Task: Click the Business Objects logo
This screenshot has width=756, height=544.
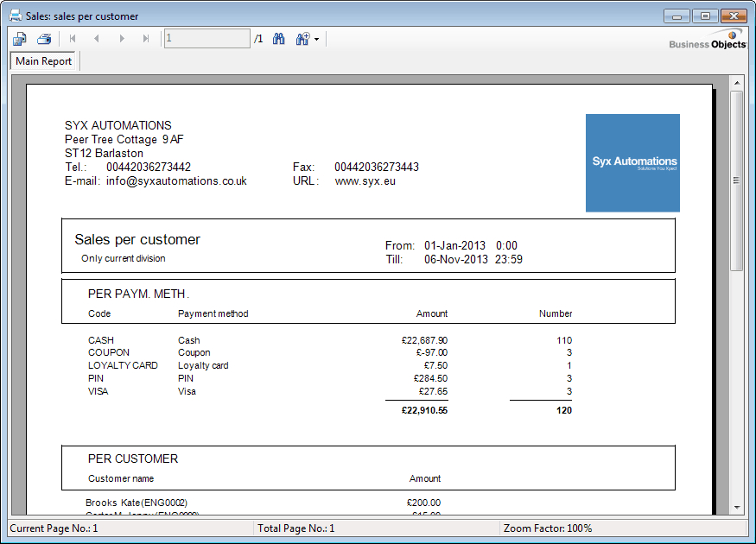Action: [707, 41]
